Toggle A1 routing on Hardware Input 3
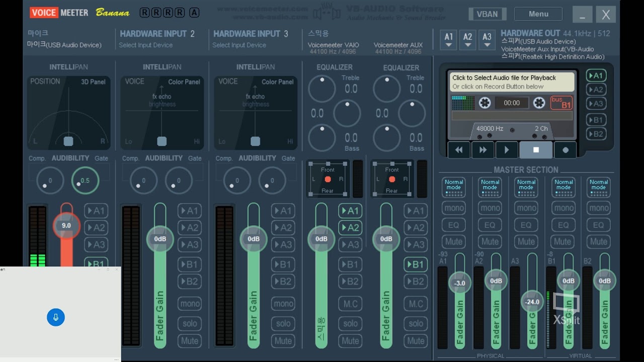This screenshot has width=644, height=362. click(283, 211)
